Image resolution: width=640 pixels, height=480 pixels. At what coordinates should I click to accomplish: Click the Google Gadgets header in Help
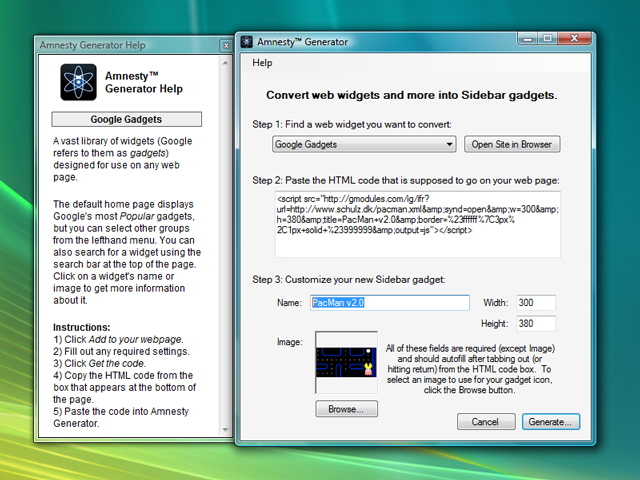(x=127, y=119)
